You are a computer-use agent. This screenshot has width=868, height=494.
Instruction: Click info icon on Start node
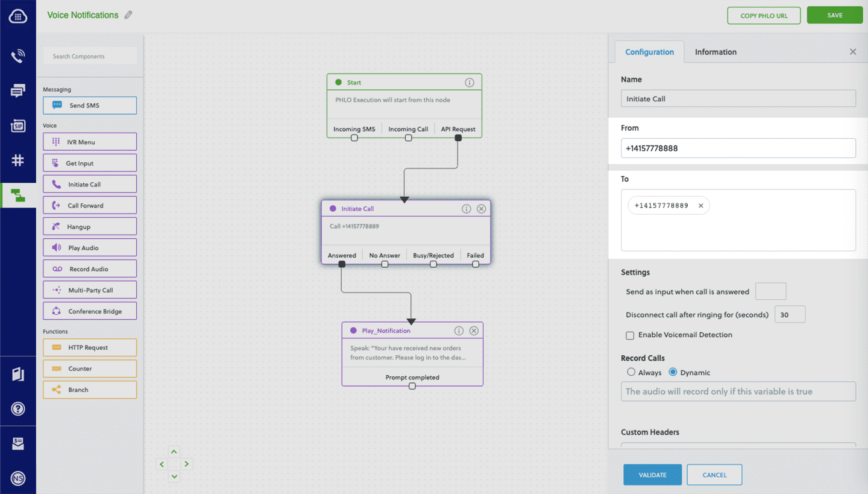469,83
